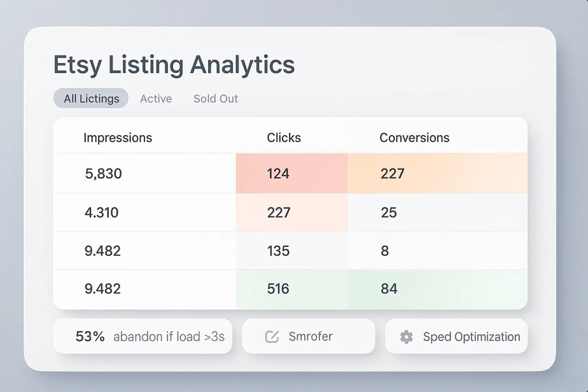This screenshot has width=588, height=392.
Task: Click the Impressions column header
Action: (118, 138)
